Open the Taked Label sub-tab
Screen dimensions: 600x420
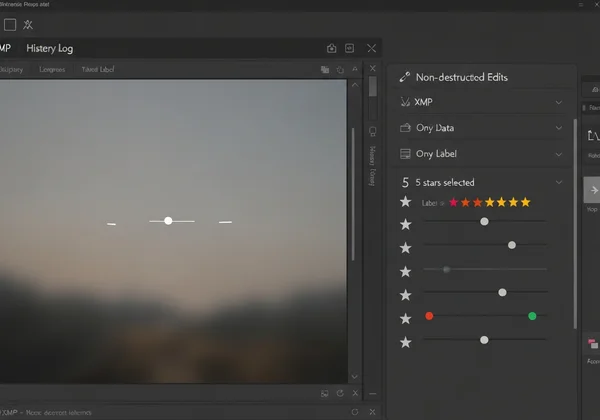pyautogui.click(x=98, y=69)
